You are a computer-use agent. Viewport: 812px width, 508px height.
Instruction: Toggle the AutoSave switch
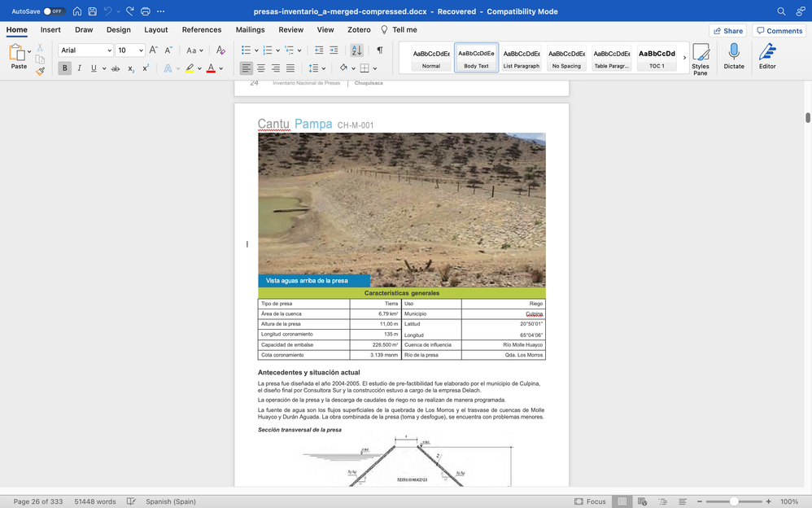click(x=54, y=11)
